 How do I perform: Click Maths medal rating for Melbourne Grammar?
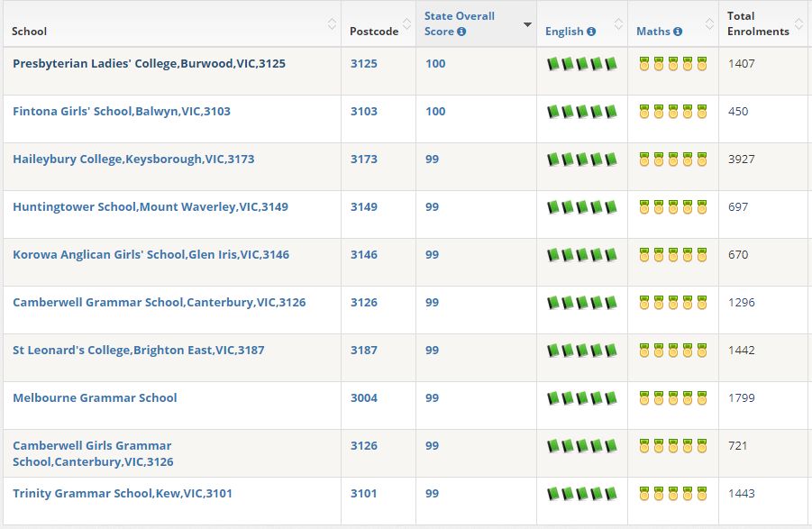672,398
